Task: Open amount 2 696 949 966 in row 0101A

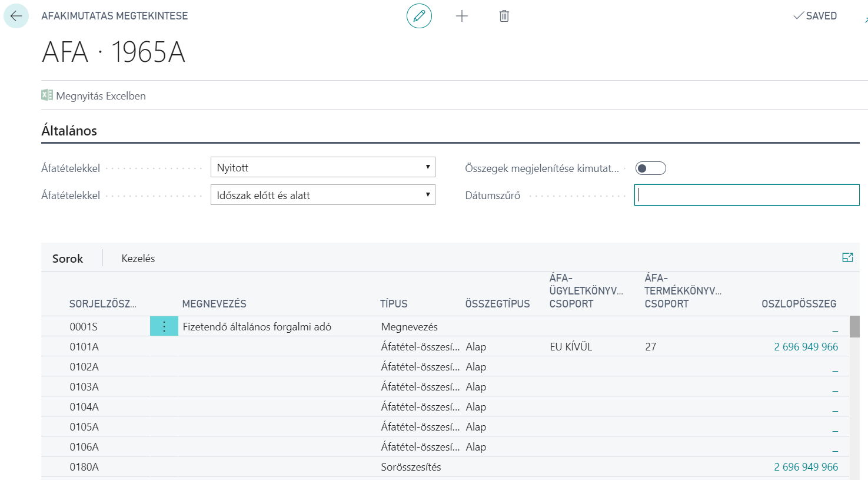Action: 806,347
